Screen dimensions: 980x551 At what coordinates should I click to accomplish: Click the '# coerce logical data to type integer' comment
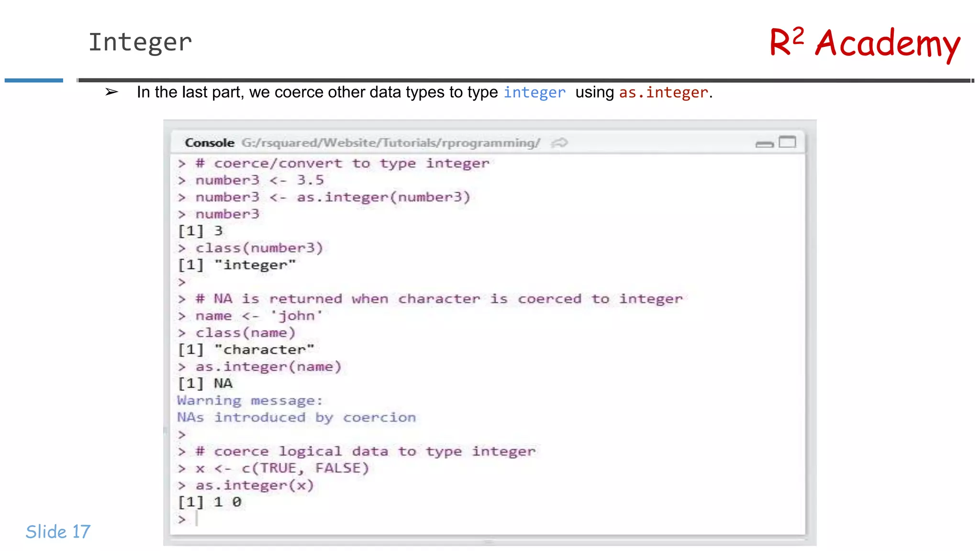[366, 451]
